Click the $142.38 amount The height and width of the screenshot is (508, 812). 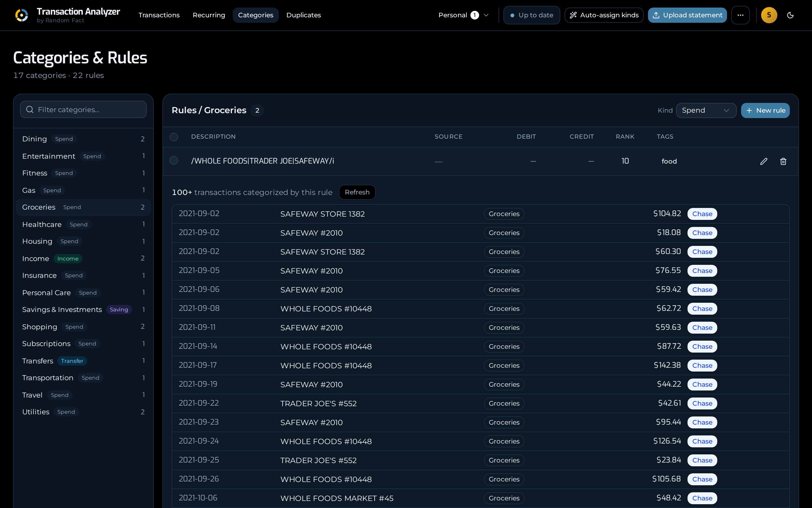point(667,365)
